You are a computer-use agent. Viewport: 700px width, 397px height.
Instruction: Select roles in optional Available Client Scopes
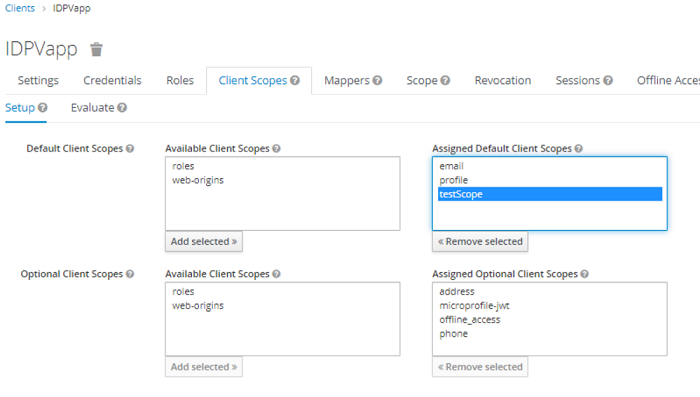[282, 292]
